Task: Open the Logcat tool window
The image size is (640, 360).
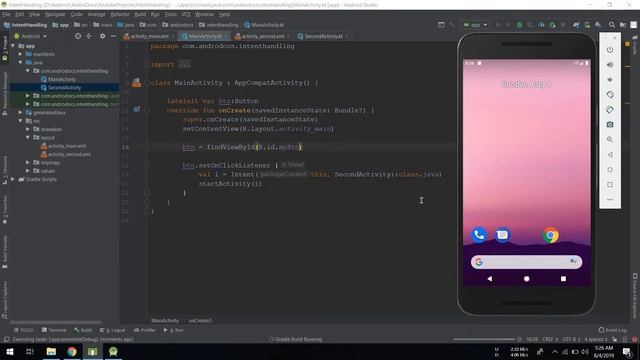Action: 113,330
